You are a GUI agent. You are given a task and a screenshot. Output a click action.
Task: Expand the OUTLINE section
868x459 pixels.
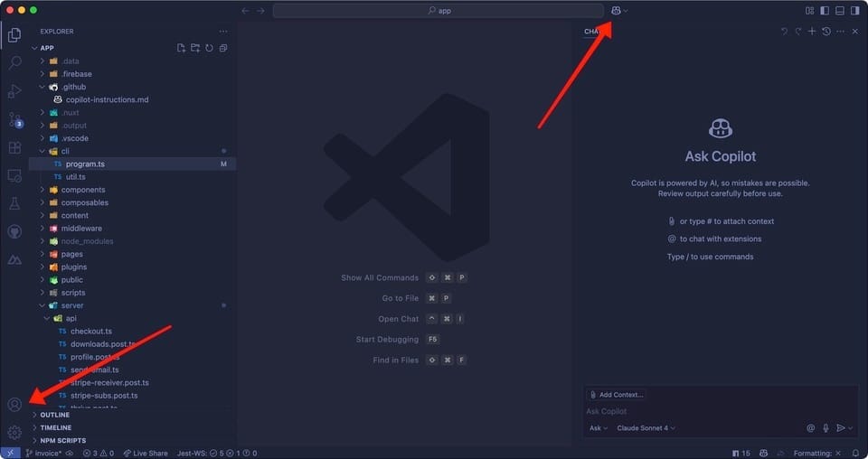[x=55, y=415]
